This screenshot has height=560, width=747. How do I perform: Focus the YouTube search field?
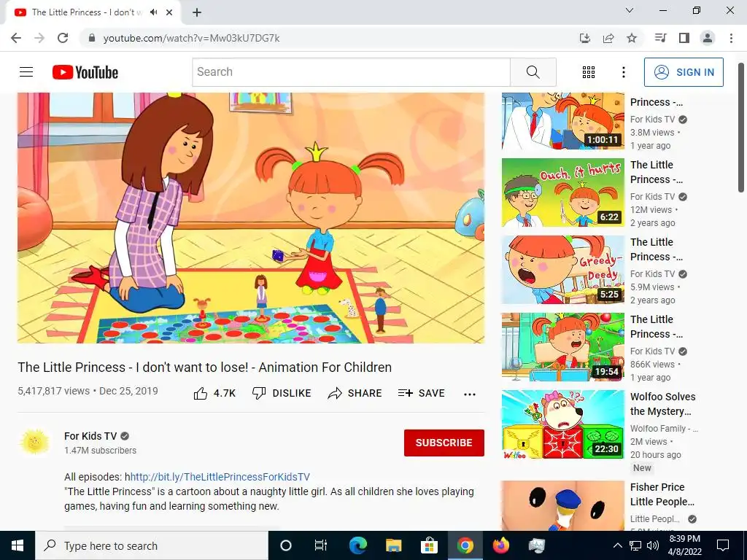pos(351,72)
